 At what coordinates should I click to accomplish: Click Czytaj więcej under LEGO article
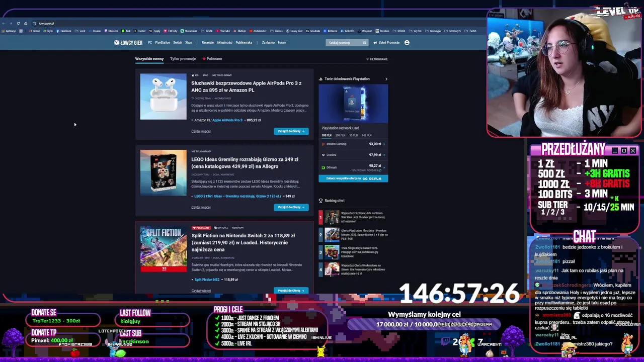(201, 207)
